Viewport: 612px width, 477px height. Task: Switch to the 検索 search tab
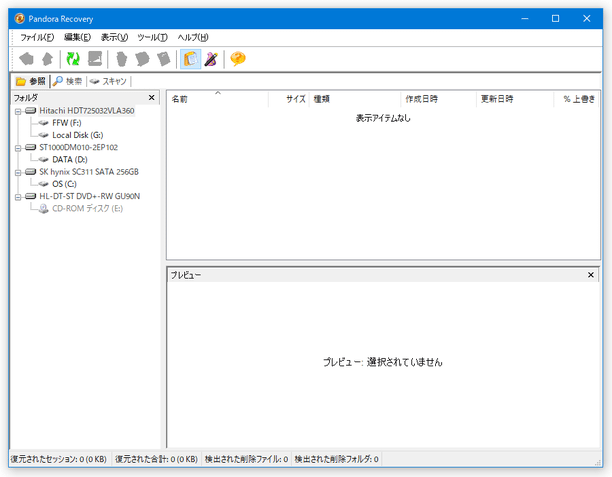[68, 81]
